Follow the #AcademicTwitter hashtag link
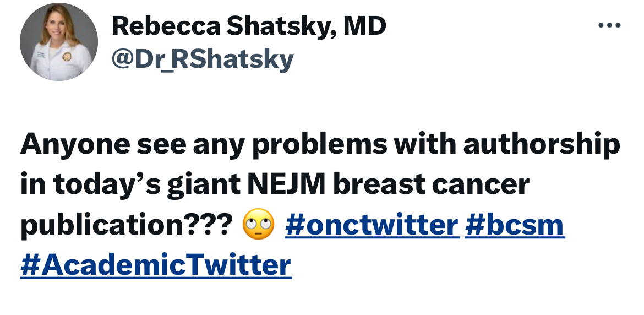The width and height of the screenshot is (644, 315). [x=156, y=265]
